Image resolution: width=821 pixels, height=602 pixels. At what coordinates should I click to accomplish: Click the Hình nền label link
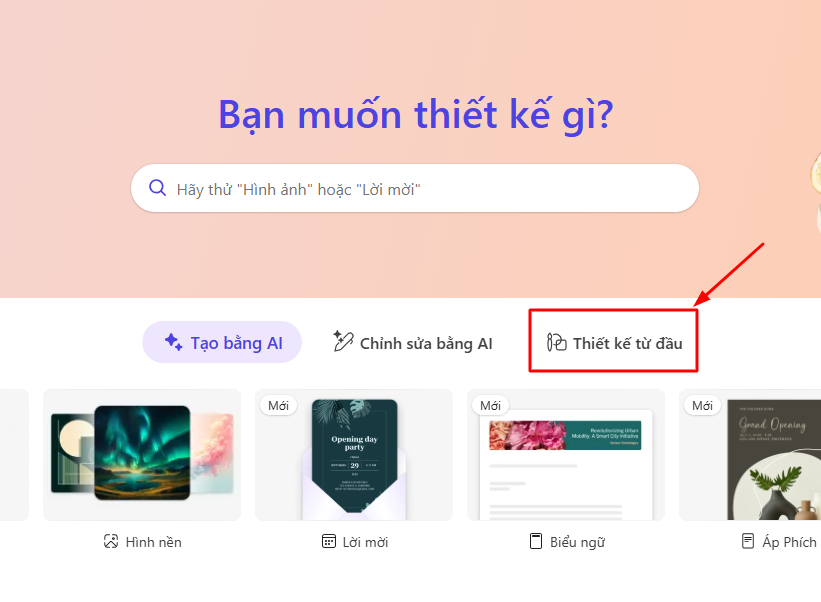coord(153,542)
